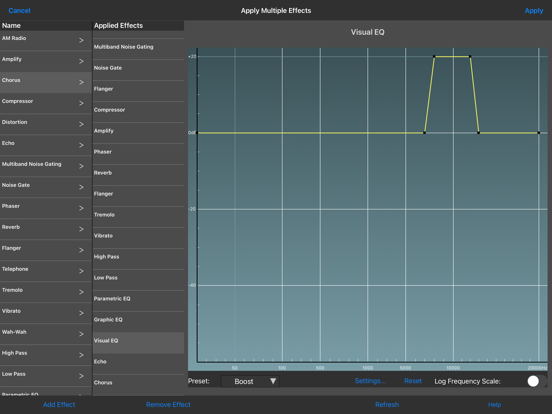Tap Apply in the top bar
Image resolution: width=552 pixels, height=414 pixels.
[534, 11]
